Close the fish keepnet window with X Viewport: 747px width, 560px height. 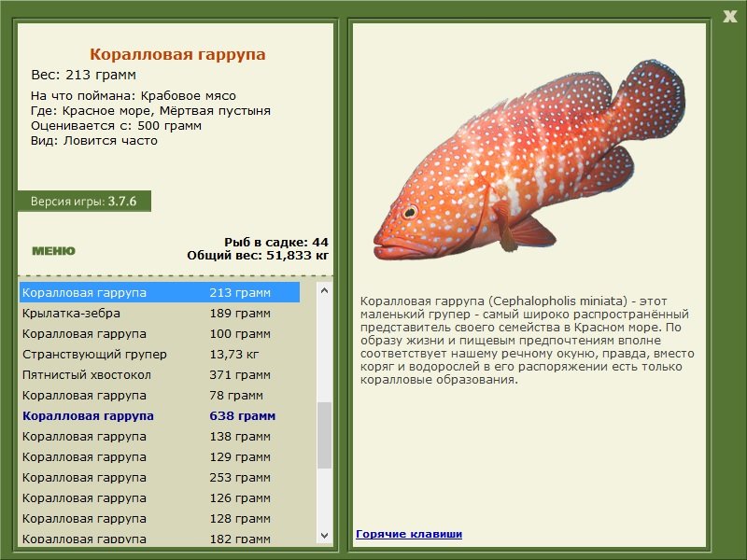point(729,17)
